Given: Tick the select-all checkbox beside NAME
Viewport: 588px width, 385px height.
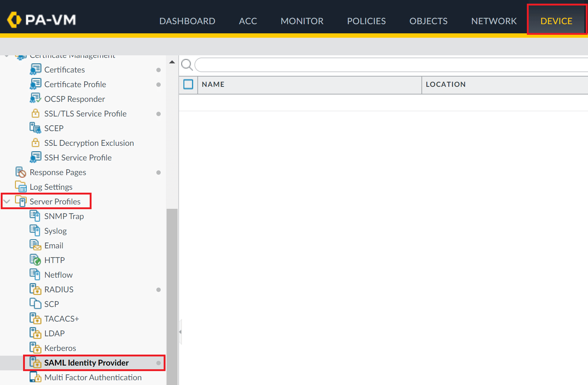Looking at the screenshot, I should click(188, 84).
